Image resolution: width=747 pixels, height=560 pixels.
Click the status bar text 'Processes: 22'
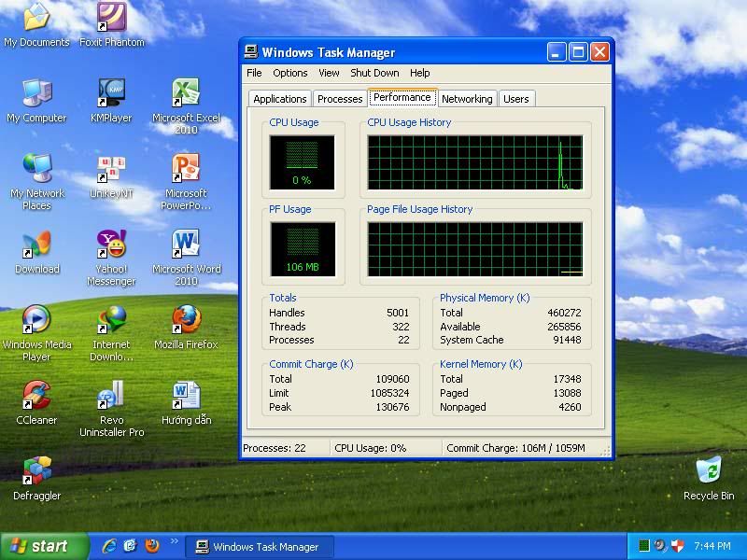tap(275, 448)
